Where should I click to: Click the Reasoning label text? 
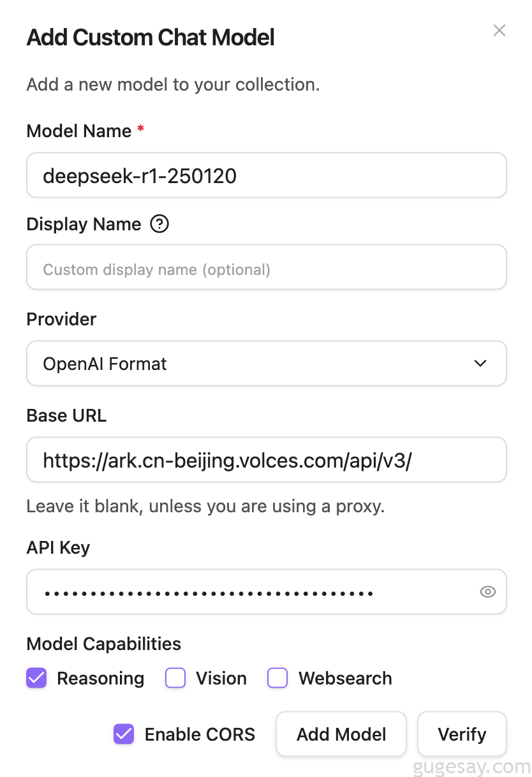(x=101, y=678)
